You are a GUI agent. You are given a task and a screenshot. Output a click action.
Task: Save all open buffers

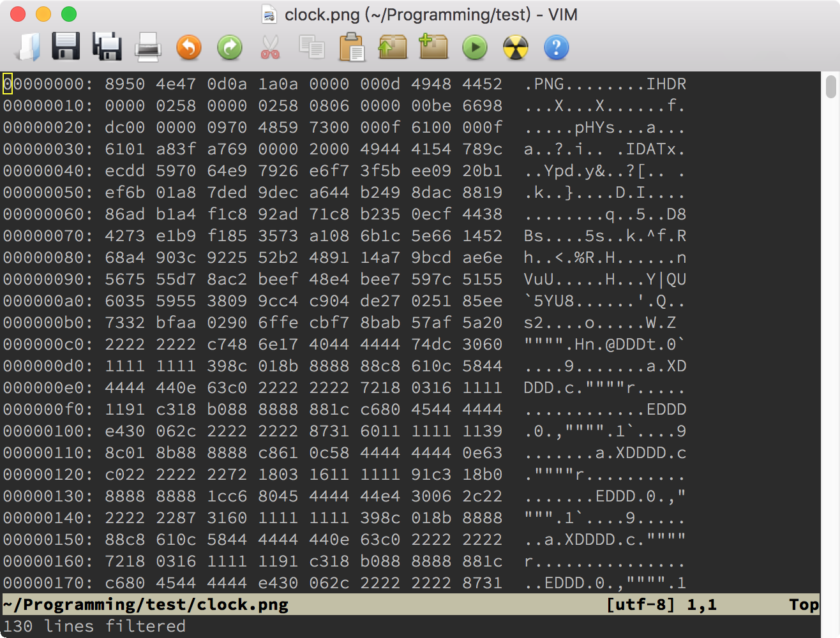[107, 47]
